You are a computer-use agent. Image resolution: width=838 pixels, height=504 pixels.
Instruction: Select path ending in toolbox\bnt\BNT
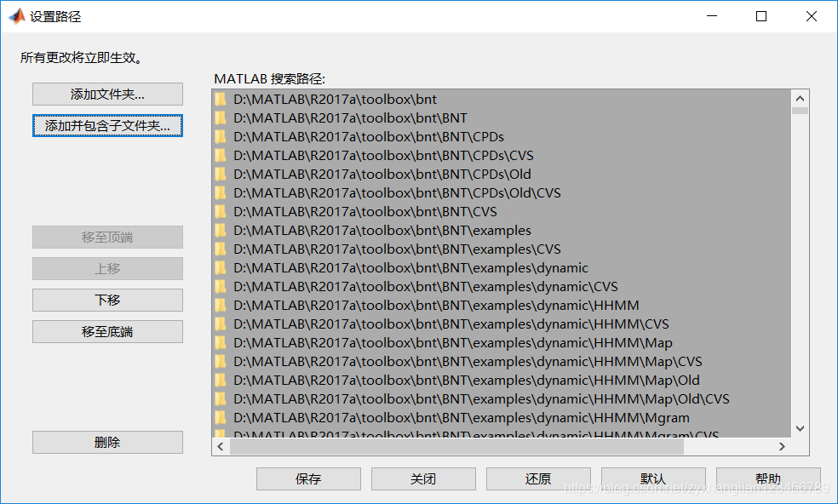click(x=350, y=118)
